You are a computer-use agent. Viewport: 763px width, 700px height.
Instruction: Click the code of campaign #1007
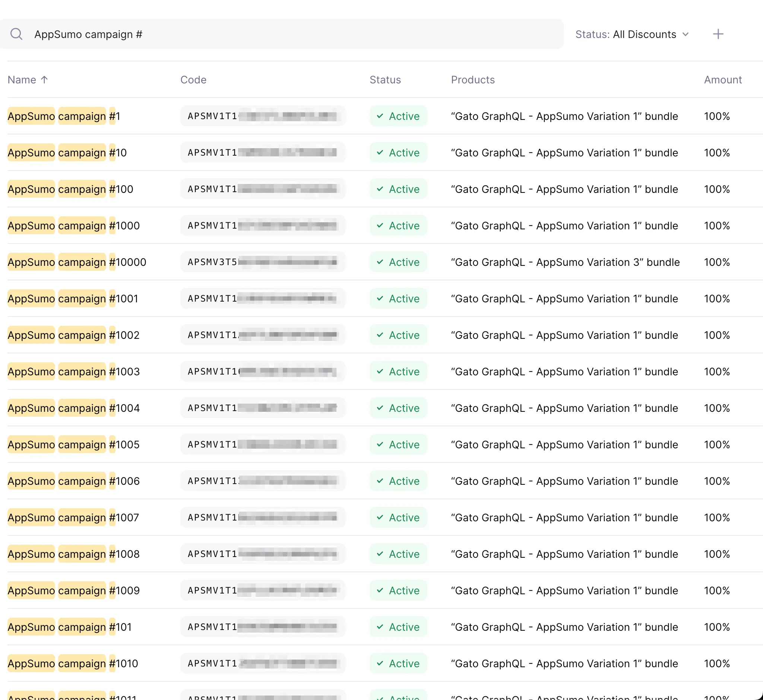[x=263, y=518]
